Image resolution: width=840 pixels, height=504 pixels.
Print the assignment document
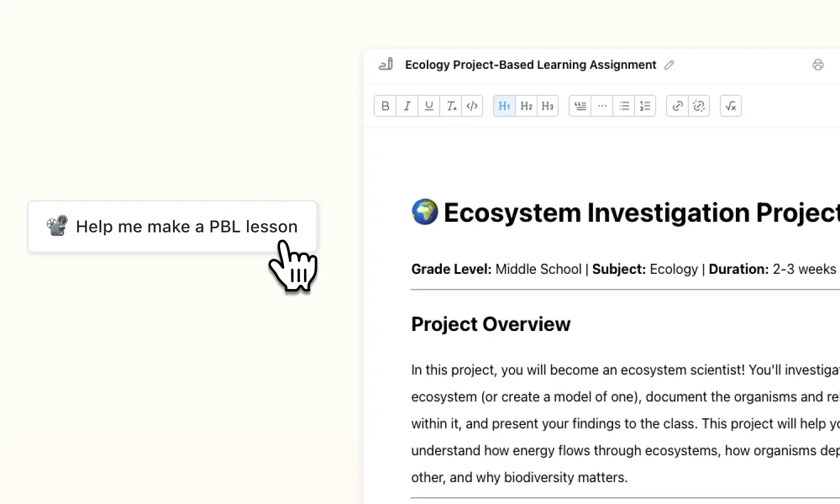pyautogui.click(x=818, y=64)
